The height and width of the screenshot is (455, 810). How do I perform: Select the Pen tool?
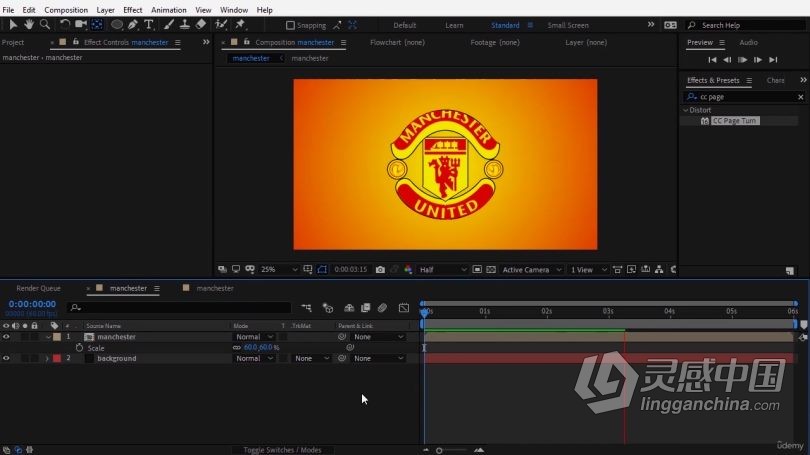(x=133, y=24)
